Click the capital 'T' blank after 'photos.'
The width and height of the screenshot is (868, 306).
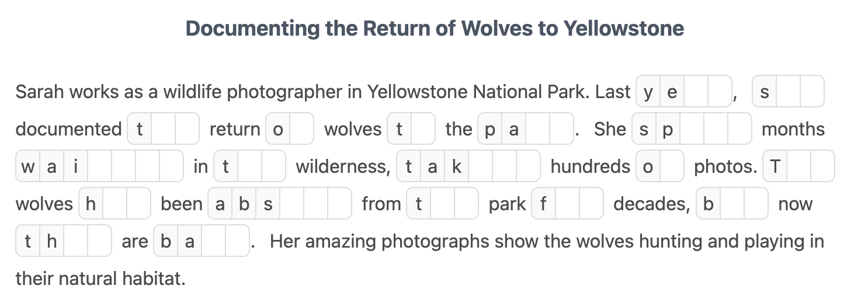[x=798, y=166]
